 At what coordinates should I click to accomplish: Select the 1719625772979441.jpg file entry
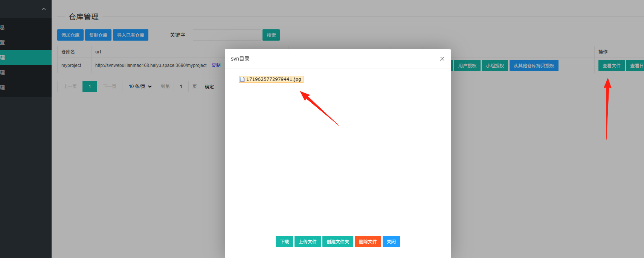271,79
